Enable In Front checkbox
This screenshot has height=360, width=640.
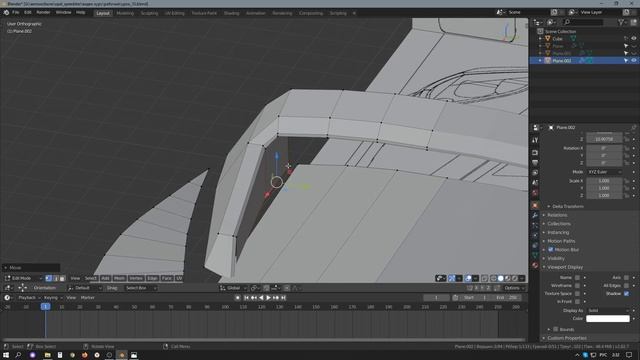pos(577,302)
